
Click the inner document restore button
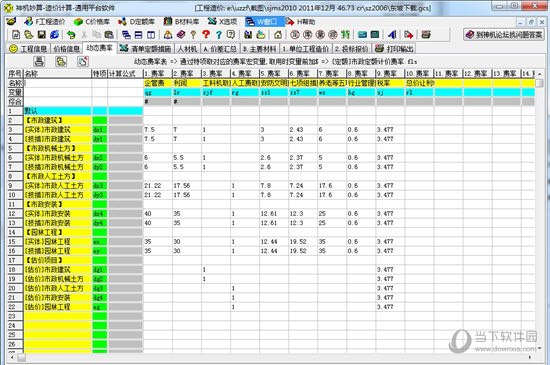point(531,22)
